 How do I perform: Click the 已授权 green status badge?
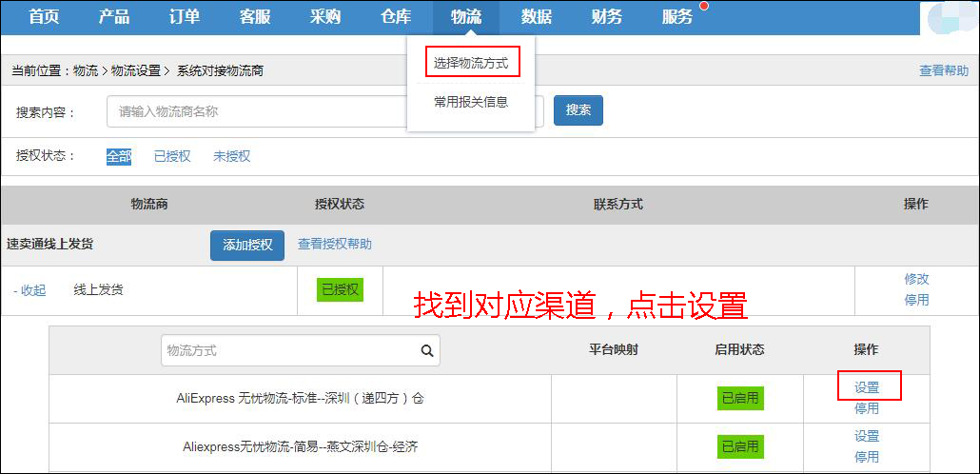(x=340, y=289)
